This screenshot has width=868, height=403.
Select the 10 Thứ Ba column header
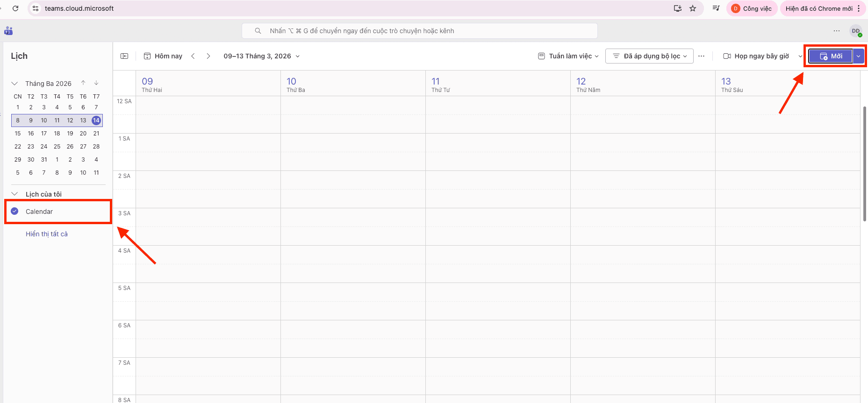353,84
